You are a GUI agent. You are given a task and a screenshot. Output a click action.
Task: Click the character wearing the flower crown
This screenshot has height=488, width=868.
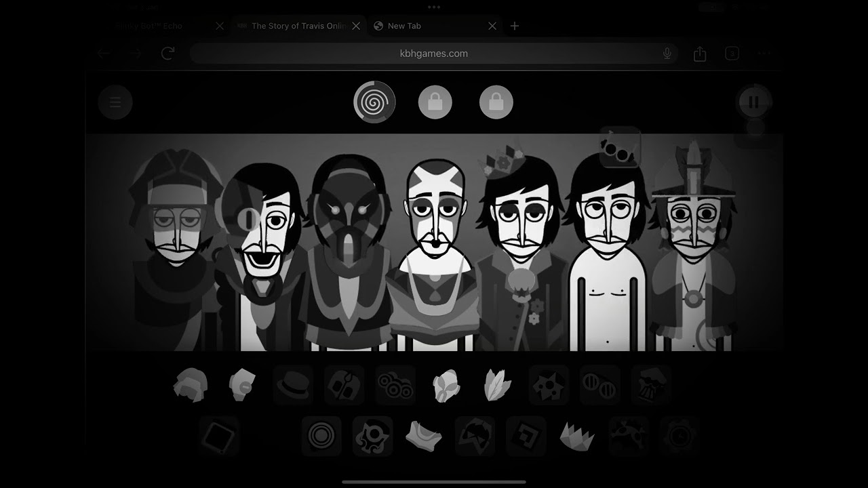(x=521, y=249)
